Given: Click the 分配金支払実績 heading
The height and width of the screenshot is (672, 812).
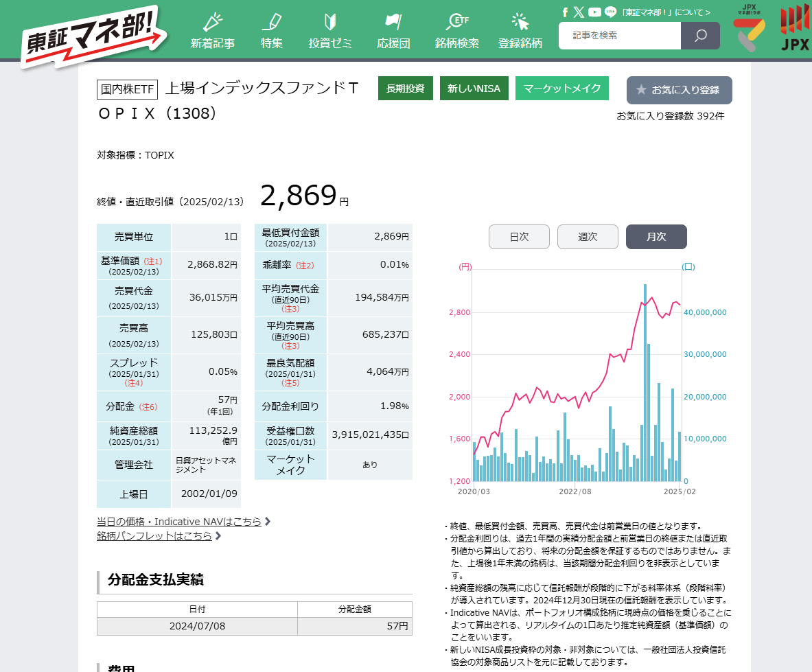Looking at the screenshot, I should pos(156,579).
